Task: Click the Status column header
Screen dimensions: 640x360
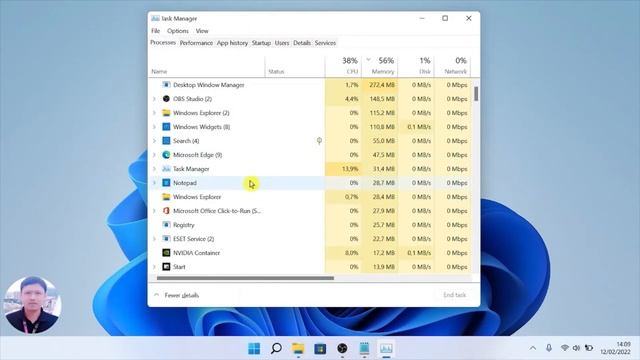Action: 295,66
